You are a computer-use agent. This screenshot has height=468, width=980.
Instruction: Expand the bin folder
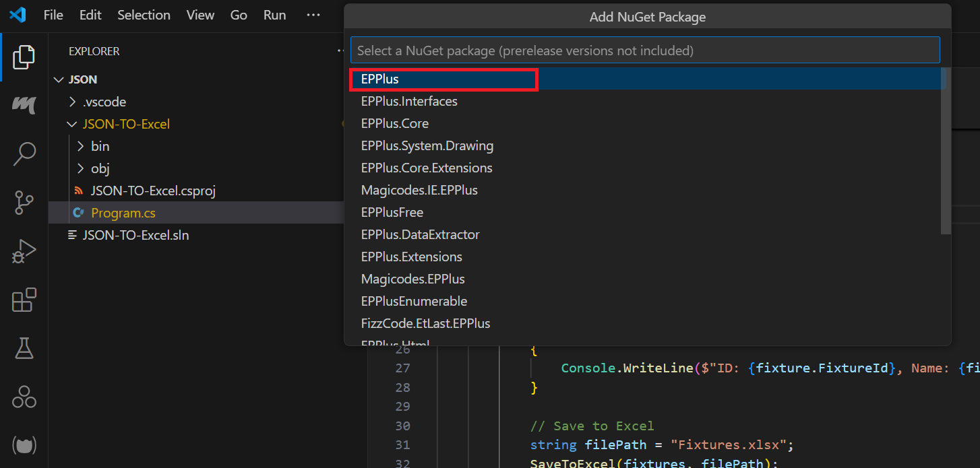pos(81,146)
